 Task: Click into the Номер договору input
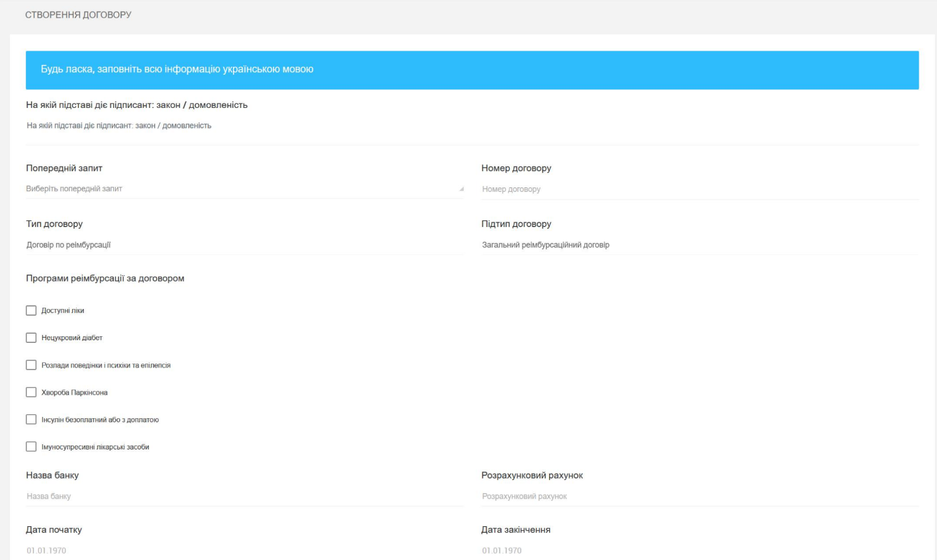699,189
